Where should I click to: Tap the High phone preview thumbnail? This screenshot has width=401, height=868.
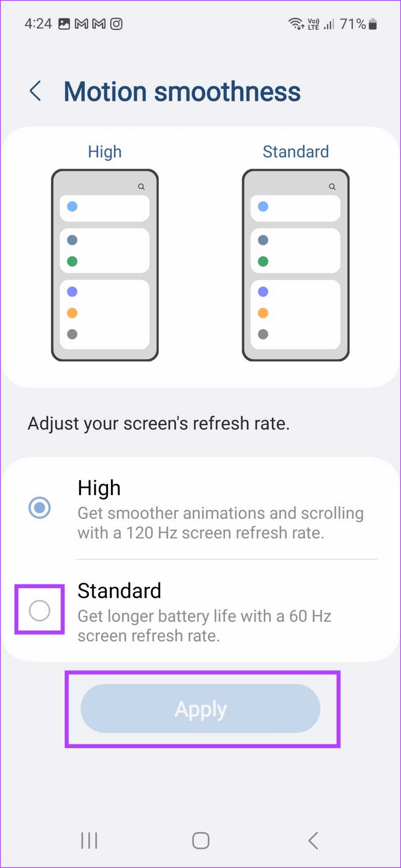pyautogui.click(x=105, y=264)
